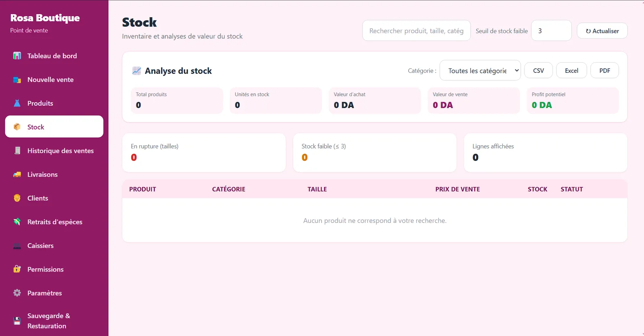Go to Retraits d'espèces

(x=55, y=222)
